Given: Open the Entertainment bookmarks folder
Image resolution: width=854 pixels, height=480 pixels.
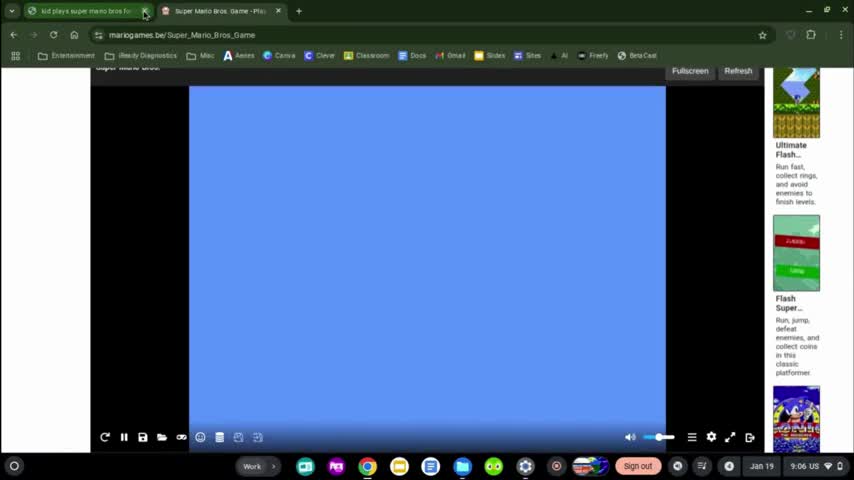Looking at the screenshot, I should click(66, 56).
